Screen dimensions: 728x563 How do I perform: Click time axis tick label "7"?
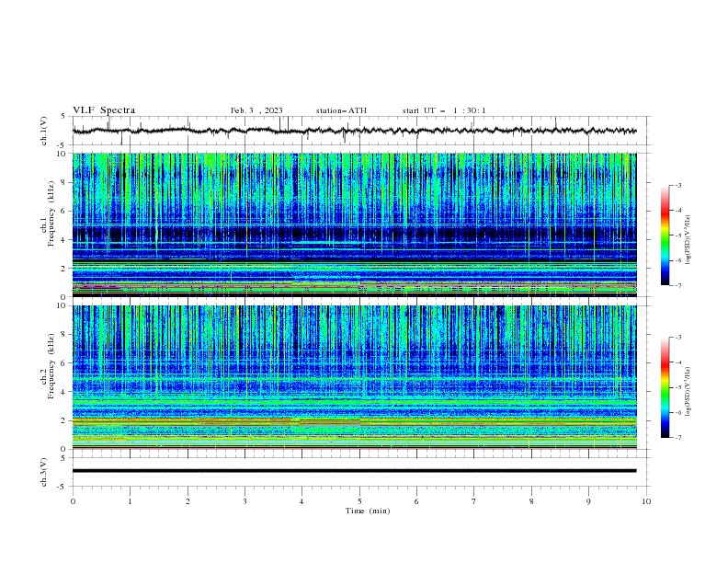pyautogui.click(x=474, y=501)
